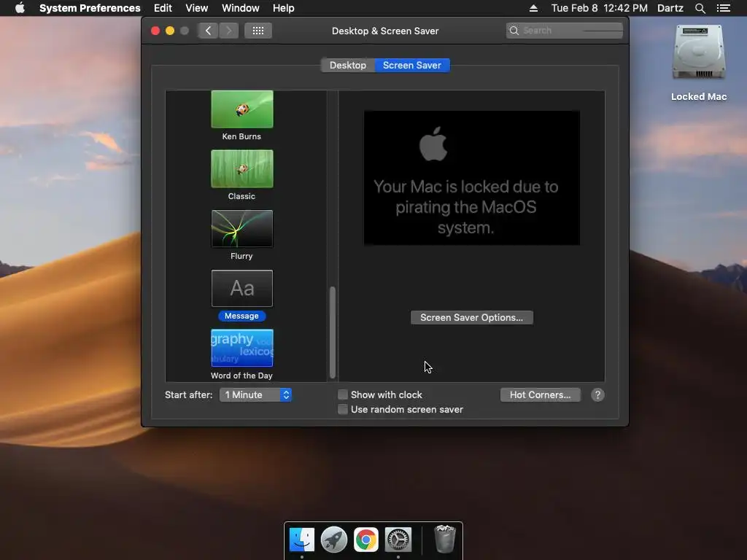Viewport: 747px width, 560px height.
Task: Select the Ken Burns screen saver thumbnail
Action: point(242,109)
